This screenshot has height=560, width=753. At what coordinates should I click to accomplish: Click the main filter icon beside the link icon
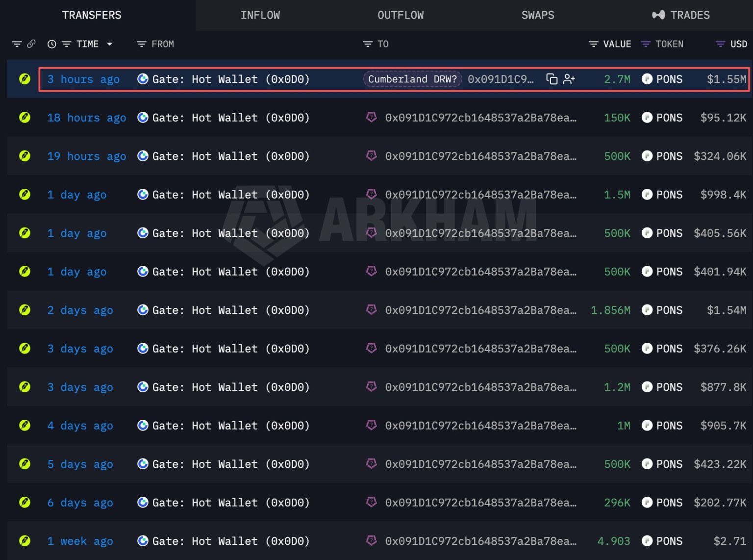pos(17,44)
